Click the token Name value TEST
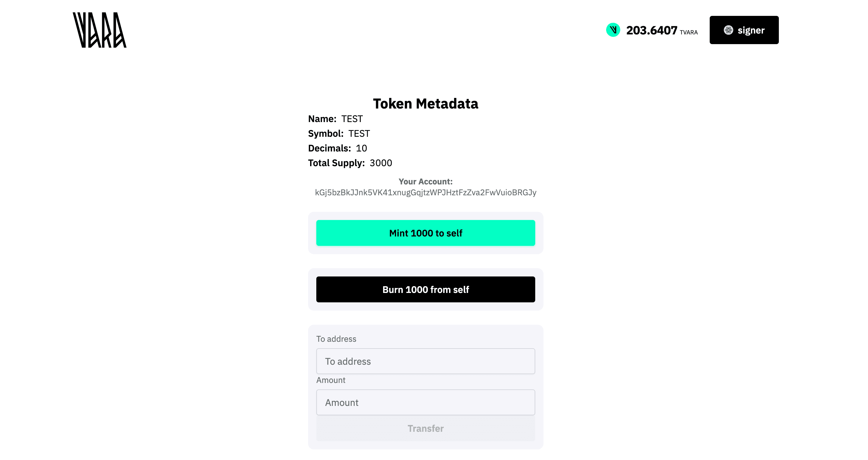Image resolution: width=868 pixels, height=460 pixels. click(x=352, y=119)
